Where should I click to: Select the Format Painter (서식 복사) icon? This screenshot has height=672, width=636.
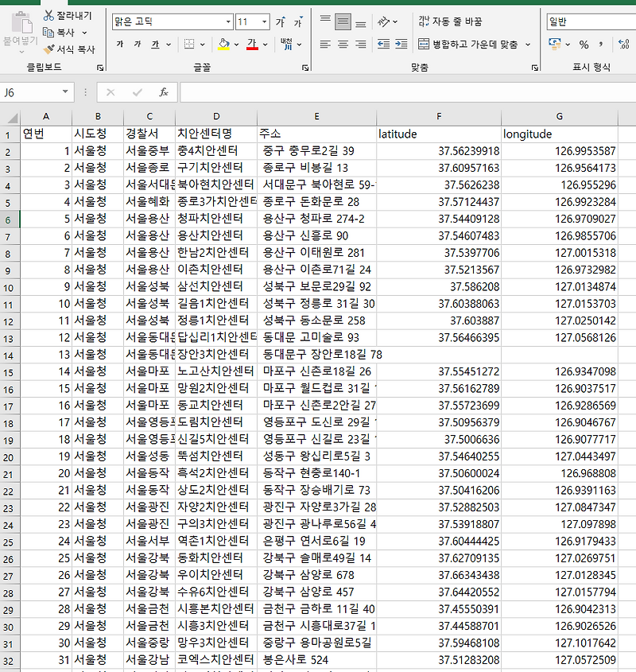point(48,49)
